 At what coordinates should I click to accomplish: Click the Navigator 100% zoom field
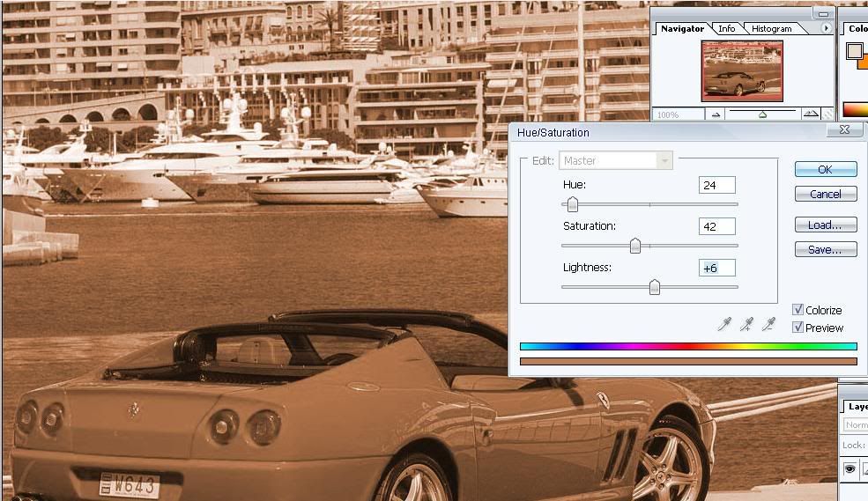[679, 114]
